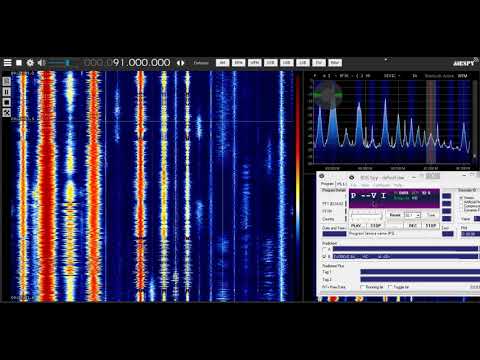Click the top icon in the waterfall side toolbar
The width and height of the screenshot is (480, 360).
6,81
